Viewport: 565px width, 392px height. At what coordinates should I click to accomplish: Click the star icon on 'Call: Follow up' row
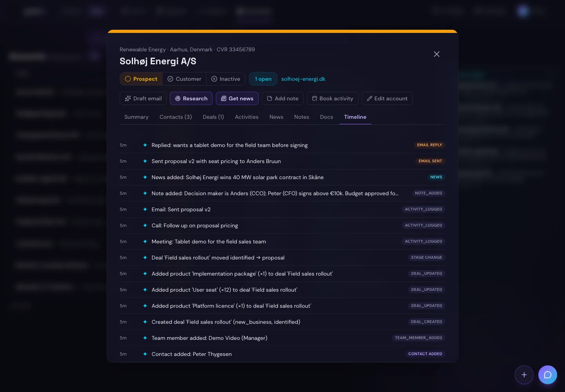(145, 225)
